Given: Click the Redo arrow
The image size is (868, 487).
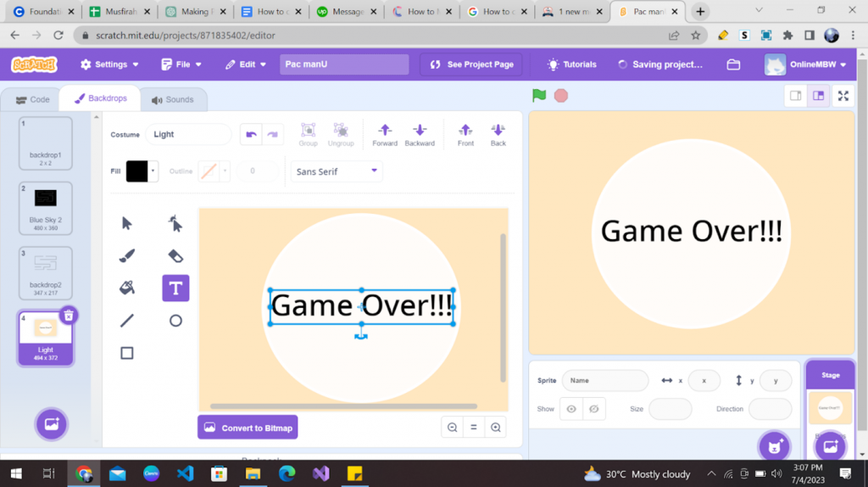Looking at the screenshot, I should point(272,134).
